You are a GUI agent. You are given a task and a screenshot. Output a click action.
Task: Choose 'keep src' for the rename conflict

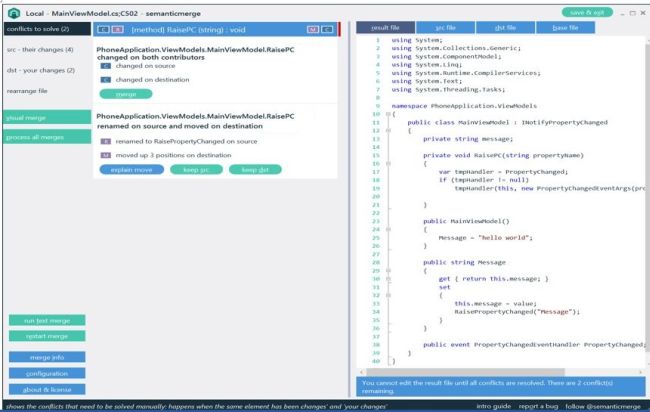[x=196, y=170]
